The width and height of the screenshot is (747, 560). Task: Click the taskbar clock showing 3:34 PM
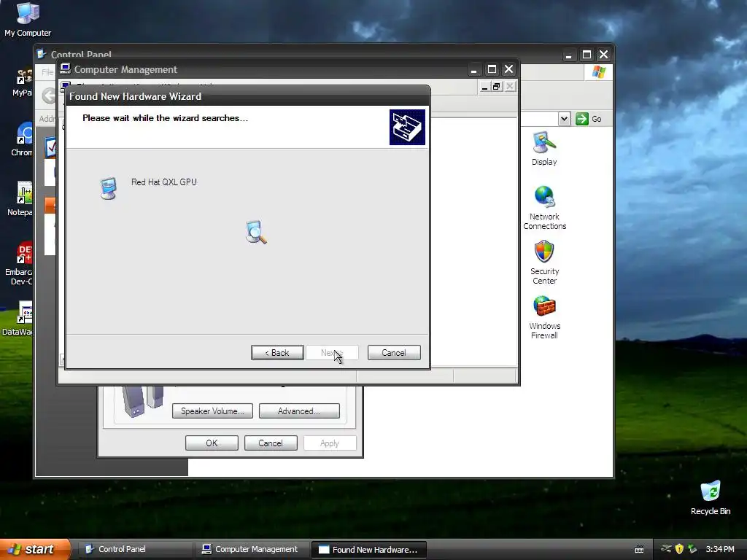pos(720,549)
